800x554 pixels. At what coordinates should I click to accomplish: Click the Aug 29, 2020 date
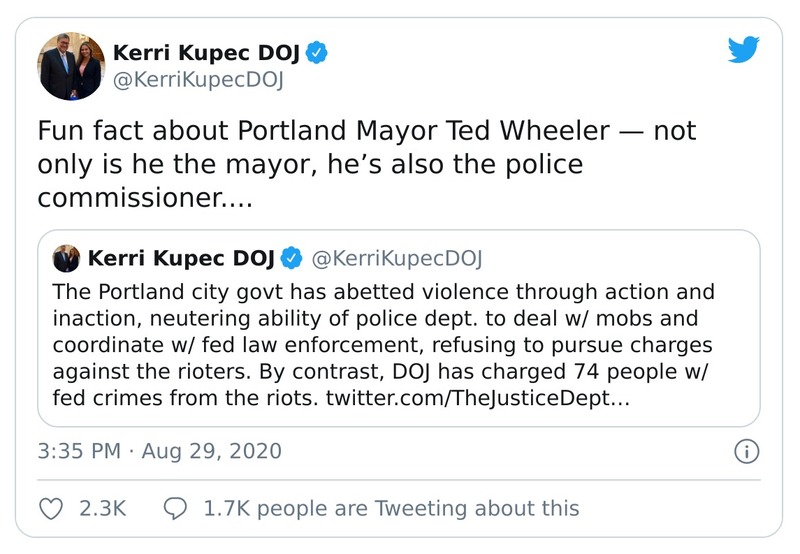click(210, 451)
